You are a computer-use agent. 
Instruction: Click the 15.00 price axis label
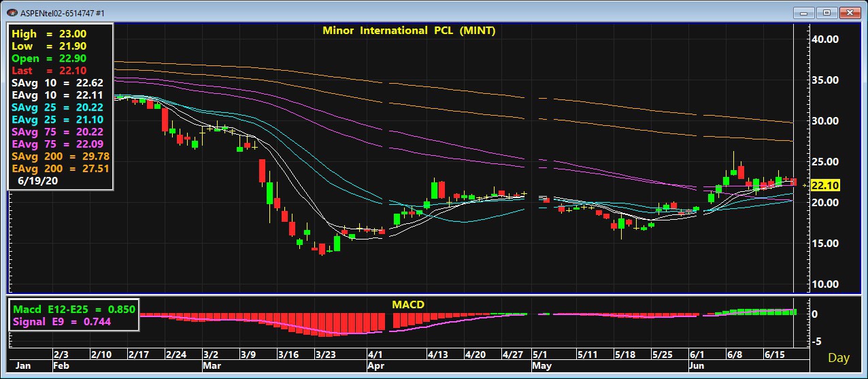(x=824, y=244)
